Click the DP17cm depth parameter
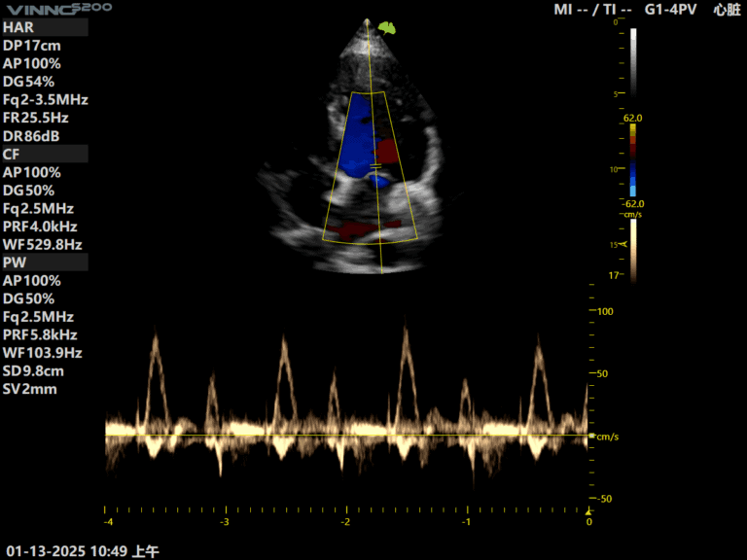The width and height of the screenshot is (747, 560). pos(32,45)
